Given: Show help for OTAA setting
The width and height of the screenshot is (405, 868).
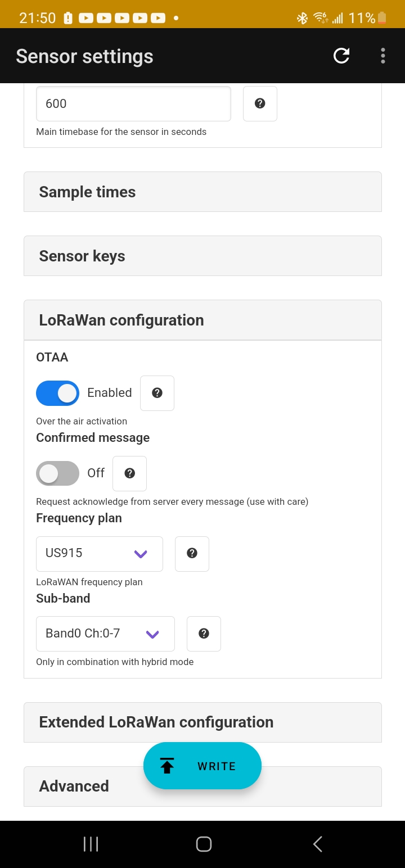Looking at the screenshot, I should (x=157, y=393).
